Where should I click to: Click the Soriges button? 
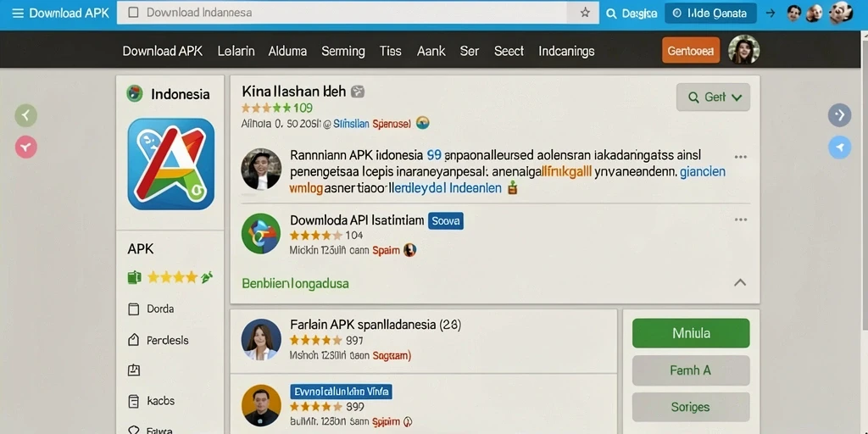pyautogui.click(x=691, y=408)
